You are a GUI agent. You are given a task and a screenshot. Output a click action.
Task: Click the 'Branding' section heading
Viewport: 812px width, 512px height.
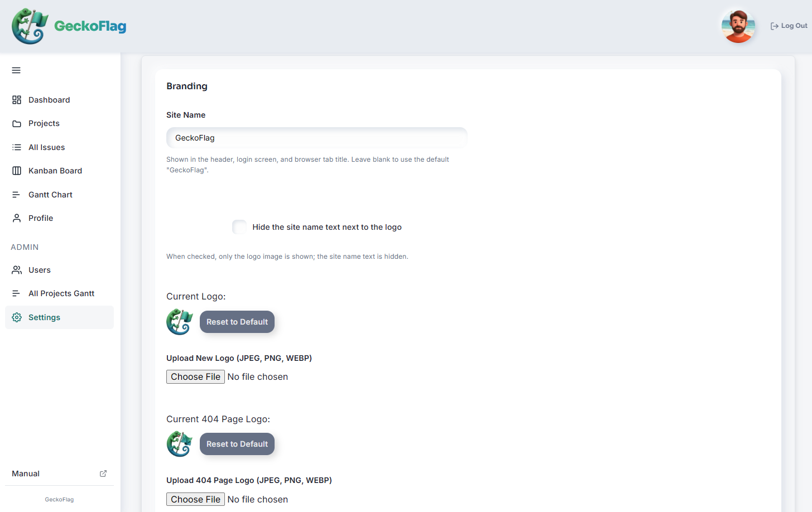click(x=187, y=86)
